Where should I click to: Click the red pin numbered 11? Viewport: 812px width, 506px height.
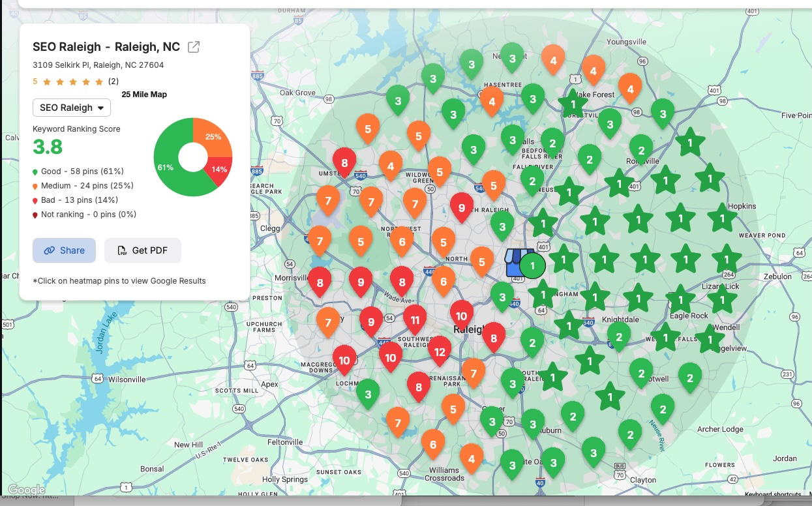click(x=415, y=320)
